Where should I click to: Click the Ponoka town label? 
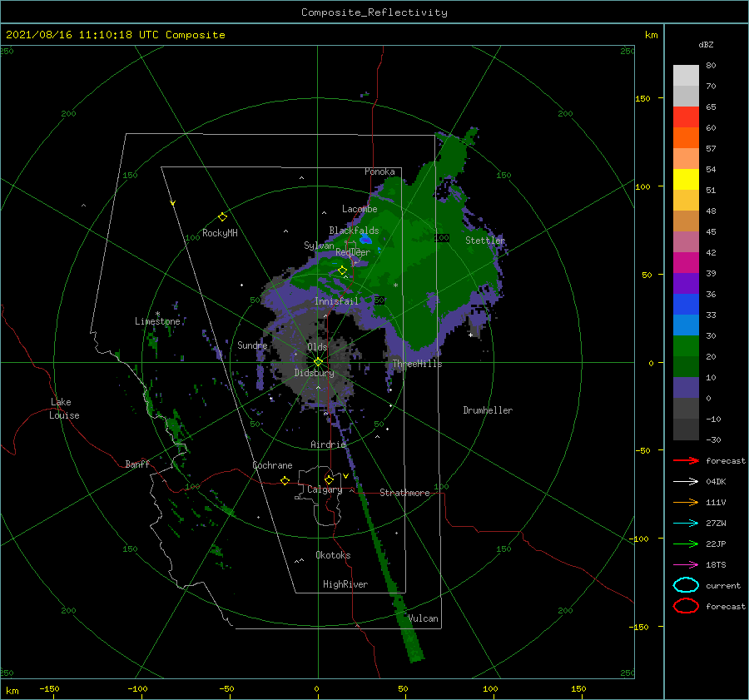point(379,171)
